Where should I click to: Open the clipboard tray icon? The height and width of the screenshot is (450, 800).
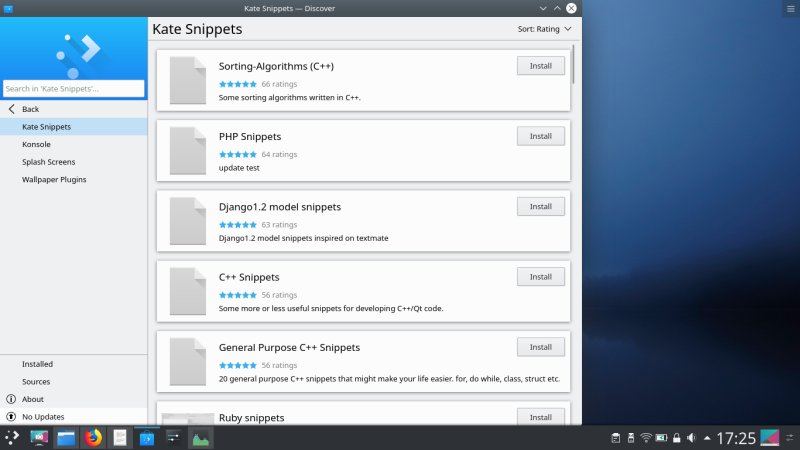click(x=616, y=438)
